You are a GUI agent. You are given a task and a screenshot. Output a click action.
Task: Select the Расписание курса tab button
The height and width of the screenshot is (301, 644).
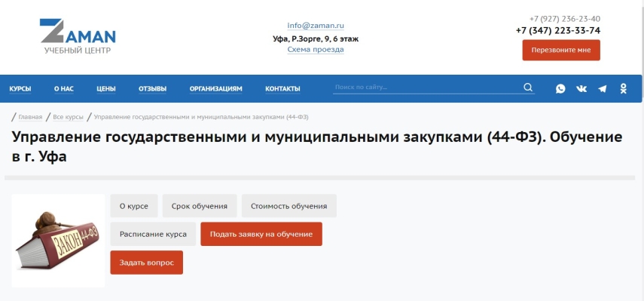[x=153, y=235]
